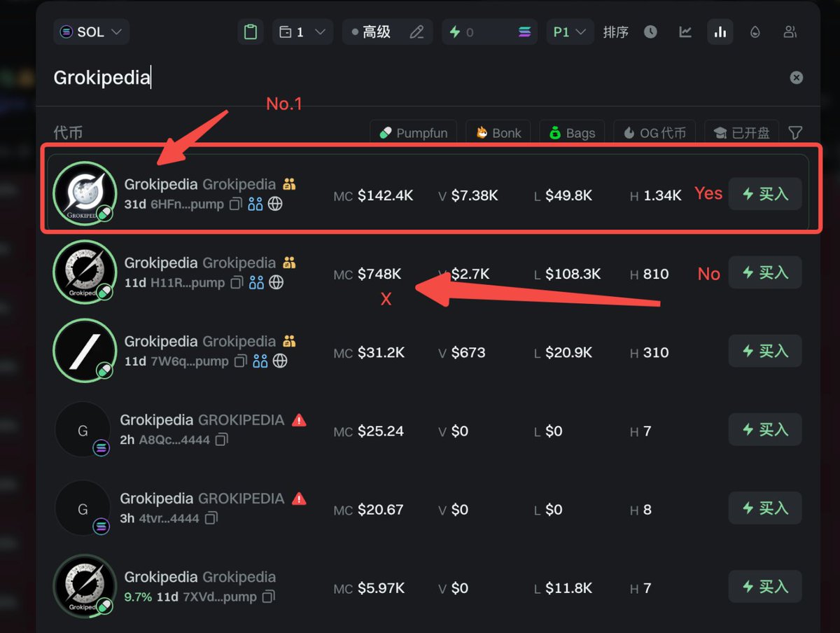Viewport: 840px width, 633px height.
Task: Open the SOL chain dropdown
Action: [x=91, y=32]
